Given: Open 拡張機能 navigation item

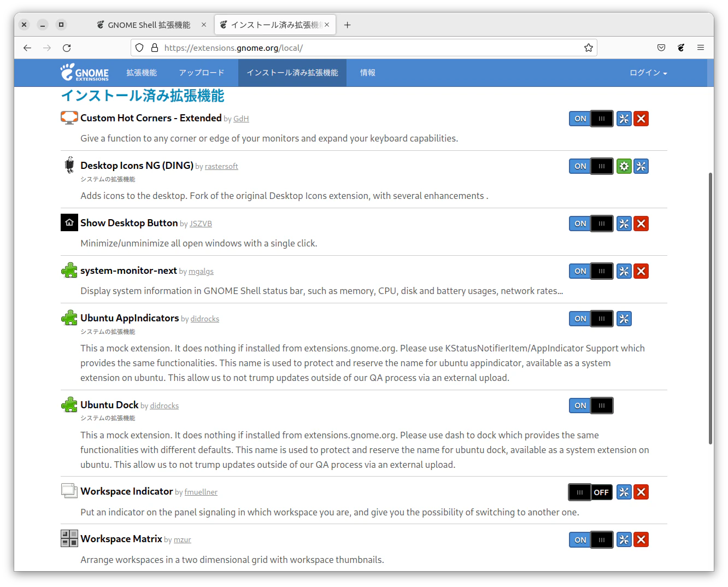Looking at the screenshot, I should tap(142, 73).
